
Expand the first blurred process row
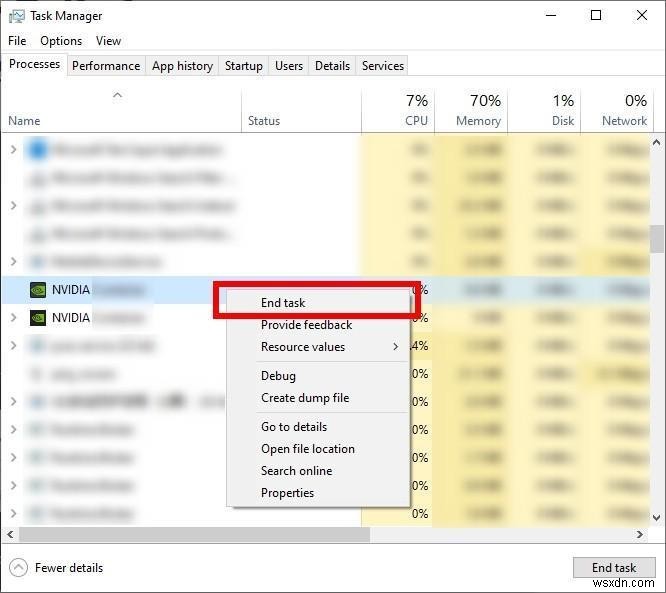(x=14, y=150)
